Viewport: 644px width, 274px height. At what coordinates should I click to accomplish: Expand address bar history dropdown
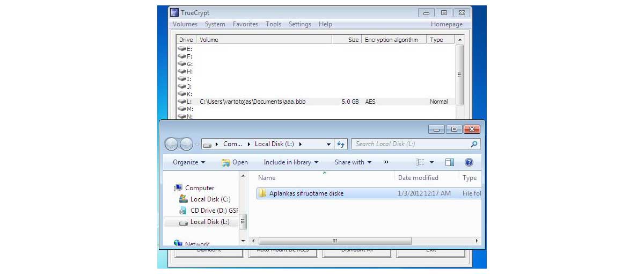point(329,144)
